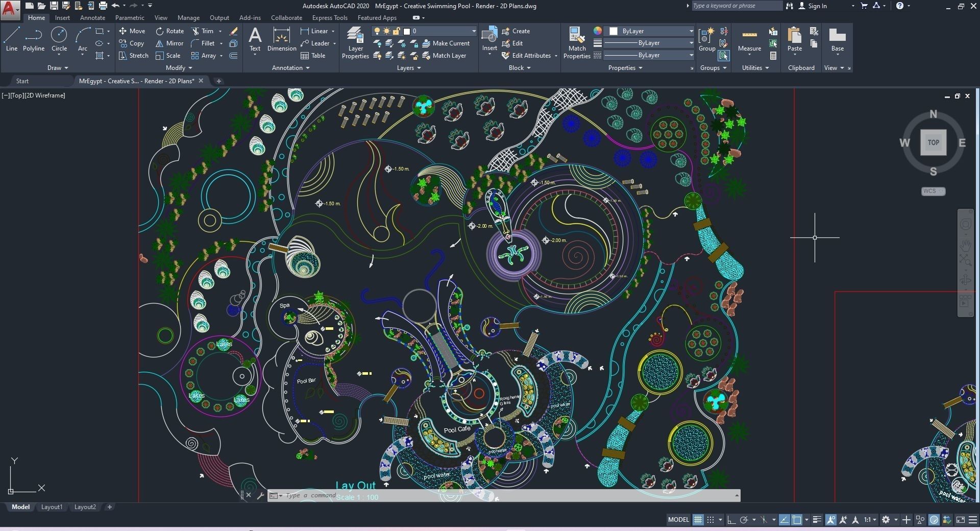Viewport: 980px width, 531px height.
Task: Toggle group selection on/off in Groups panel
Action: pyautogui.click(x=723, y=56)
